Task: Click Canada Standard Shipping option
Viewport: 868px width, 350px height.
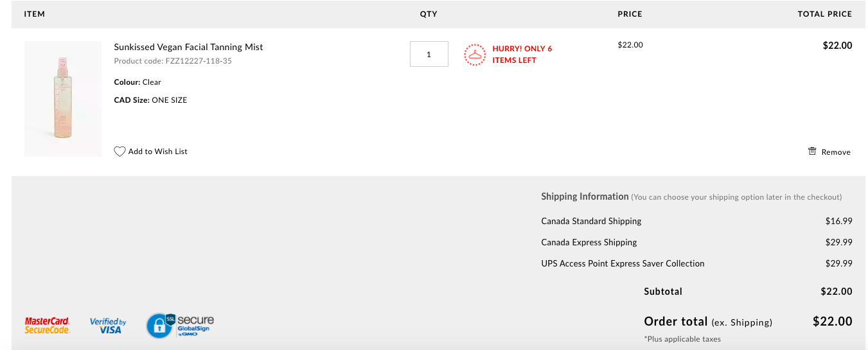Action: [591, 221]
